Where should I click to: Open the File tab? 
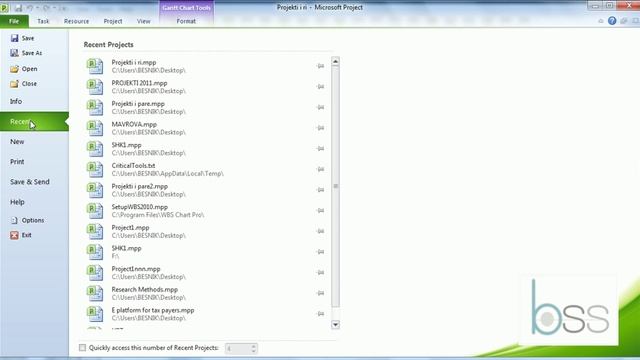14,21
